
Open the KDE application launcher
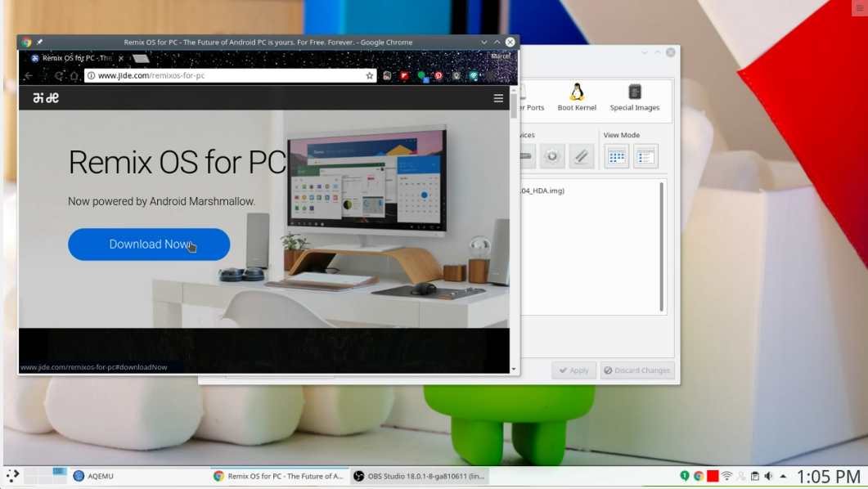[12, 476]
